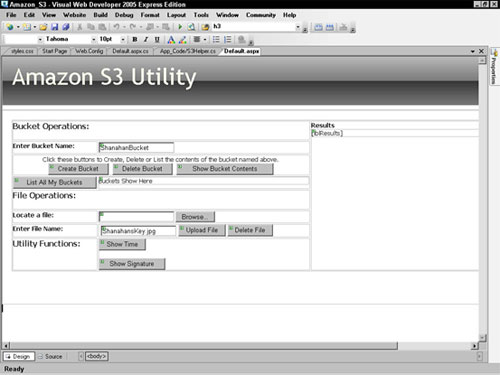Click the Save All toolbar icon
Viewport: 500px width, 375px height.
[x=66, y=27]
